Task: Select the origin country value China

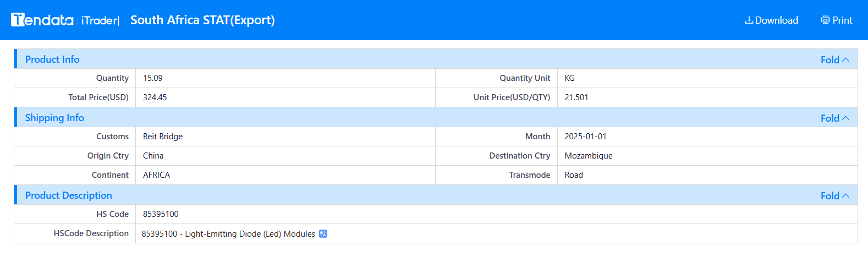Action: 153,156
